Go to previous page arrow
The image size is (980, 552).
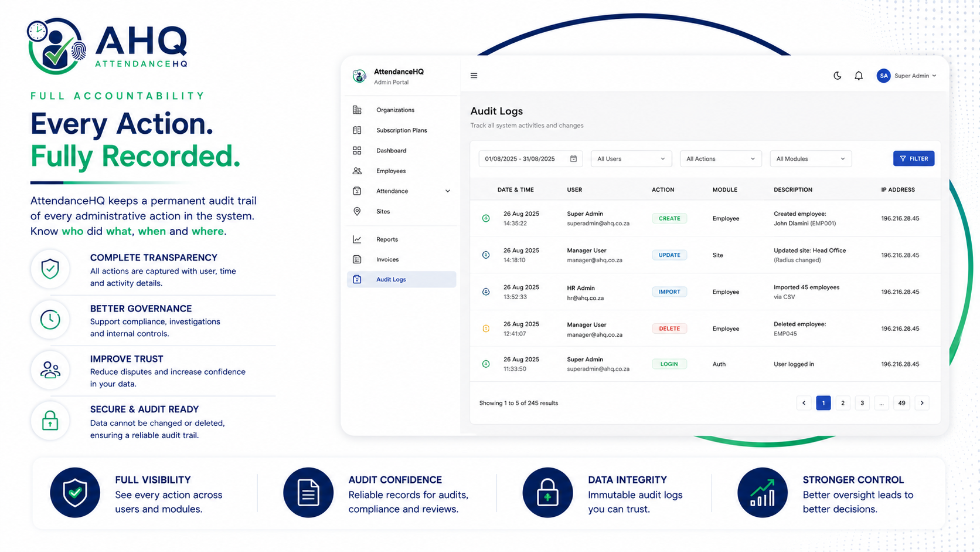coord(804,403)
